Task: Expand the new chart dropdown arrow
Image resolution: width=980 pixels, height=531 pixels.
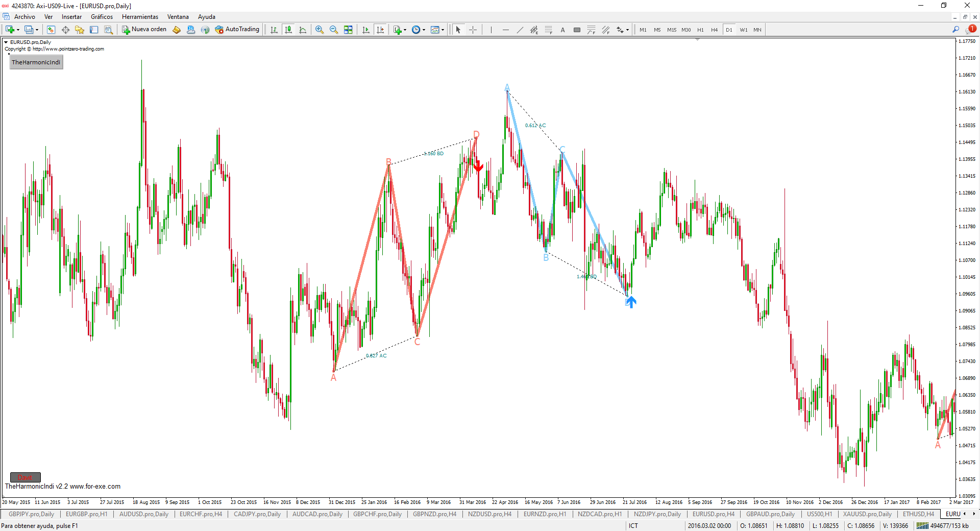Action: (x=18, y=30)
